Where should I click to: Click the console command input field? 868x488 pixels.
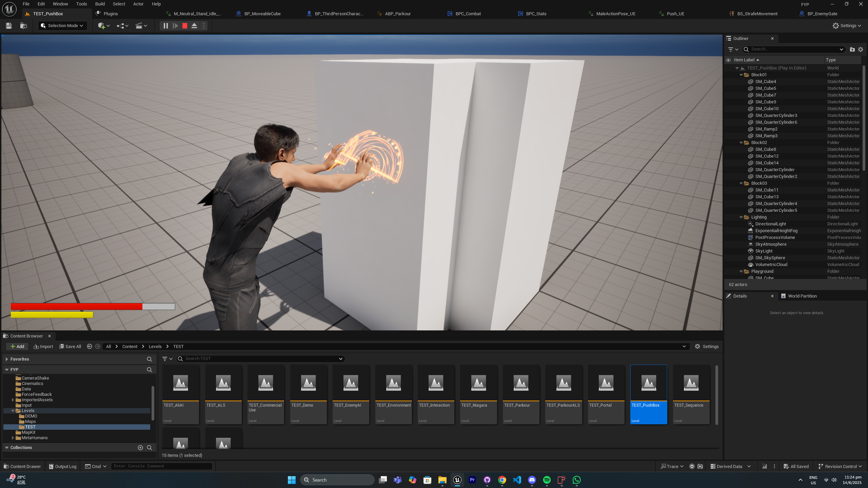[161, 466]
